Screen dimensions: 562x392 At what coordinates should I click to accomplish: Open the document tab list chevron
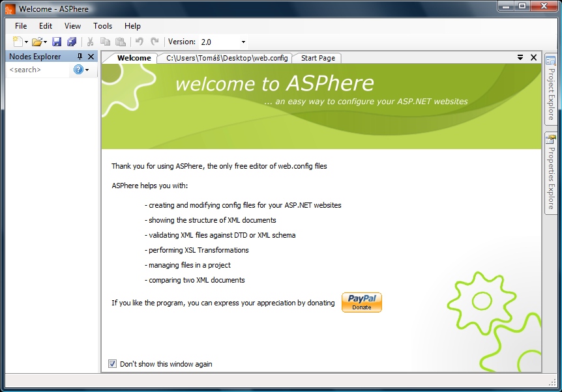(x=520, y=57)
